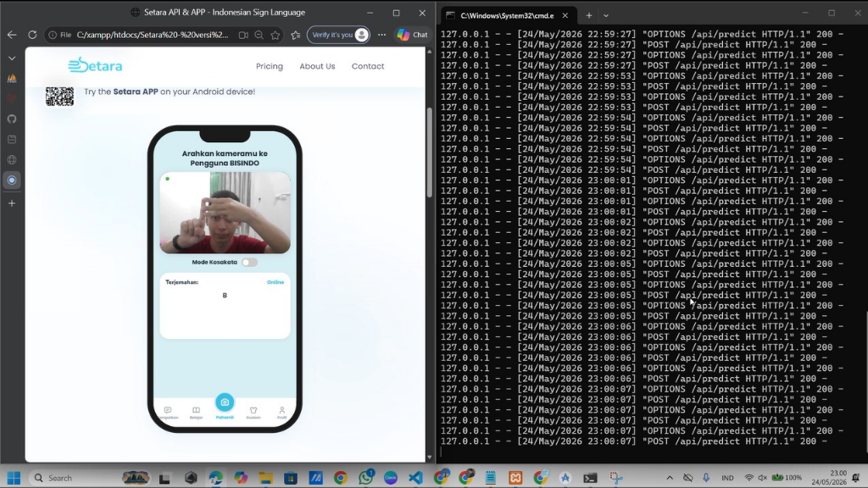Open the chat bubble tab in phone

tap(168, 413)
